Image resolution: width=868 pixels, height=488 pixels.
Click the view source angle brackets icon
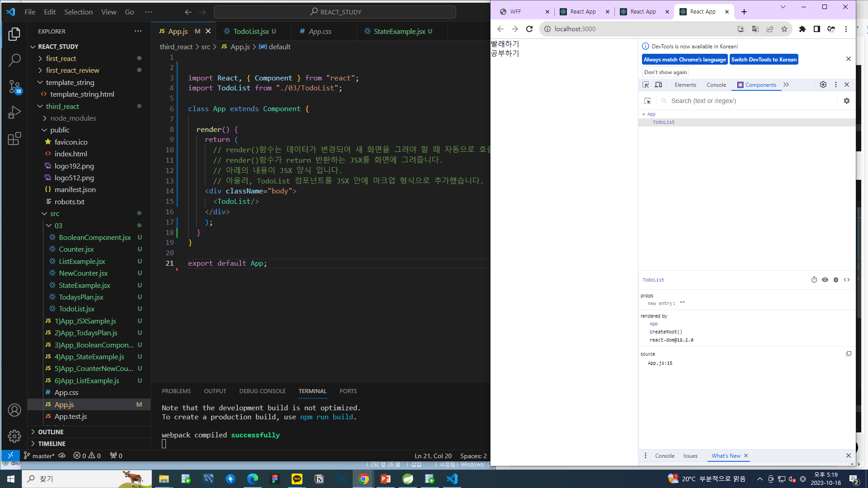tap(847, 280)
